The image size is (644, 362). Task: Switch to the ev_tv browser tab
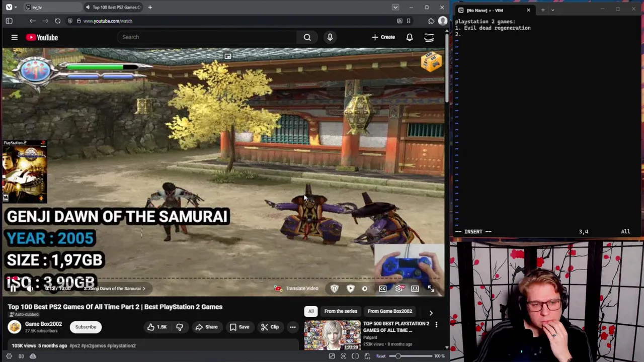coord(52,7)
